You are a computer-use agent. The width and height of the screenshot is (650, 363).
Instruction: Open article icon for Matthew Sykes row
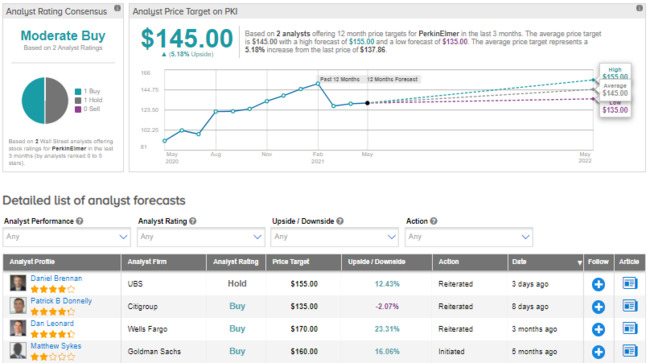tap(629, 351)
